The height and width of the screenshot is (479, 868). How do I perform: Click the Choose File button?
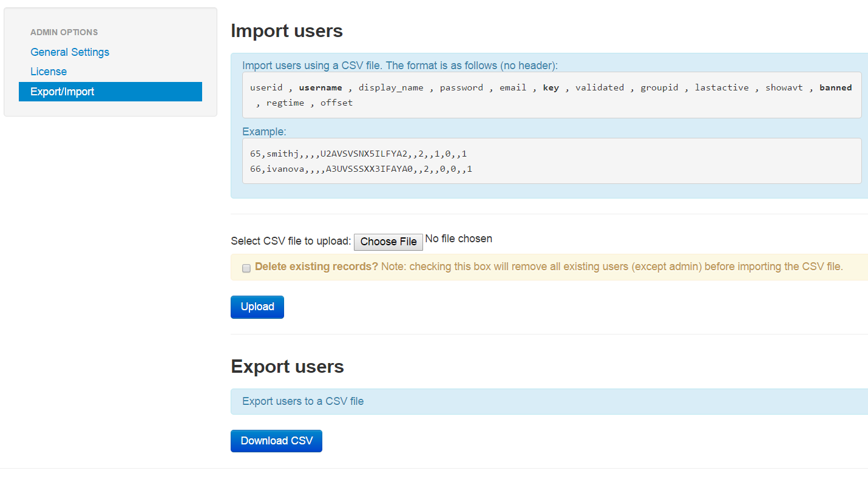(388, 242)
